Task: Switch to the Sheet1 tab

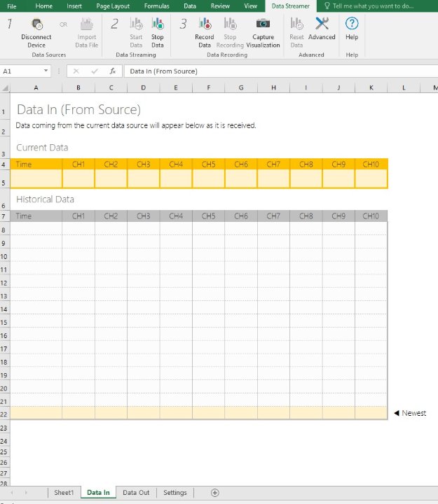Action: point(64,493)
